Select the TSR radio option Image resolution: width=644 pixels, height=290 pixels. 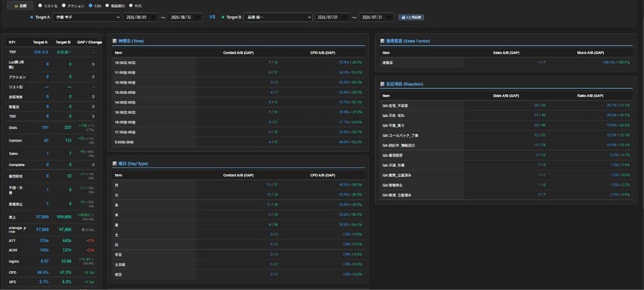pyautogui.click(x=90, y=6)
